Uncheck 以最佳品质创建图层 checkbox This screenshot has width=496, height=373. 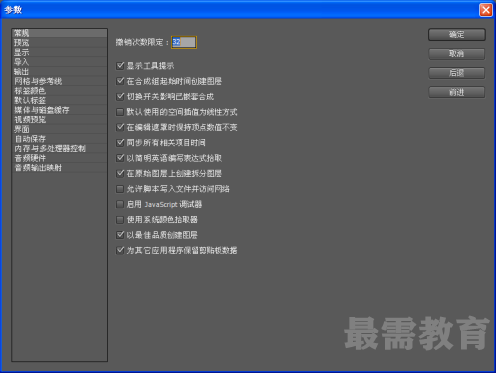(x=120, y=235)
